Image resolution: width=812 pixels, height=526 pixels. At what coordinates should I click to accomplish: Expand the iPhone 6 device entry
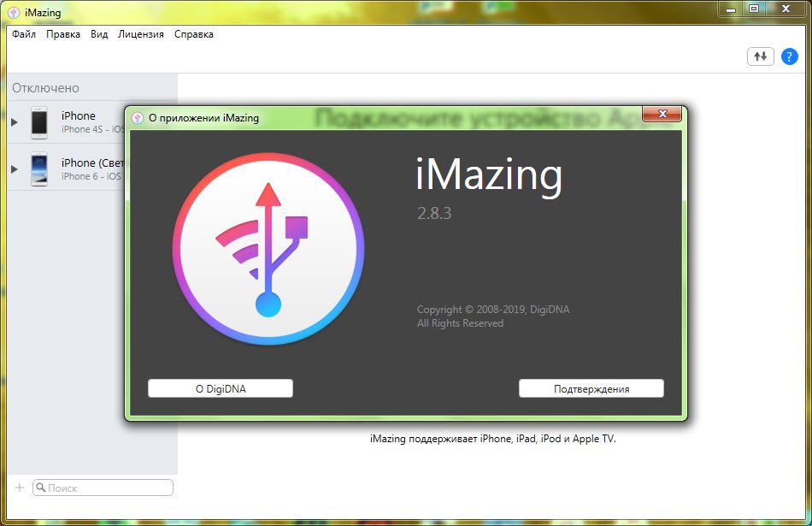click(15, 169)
